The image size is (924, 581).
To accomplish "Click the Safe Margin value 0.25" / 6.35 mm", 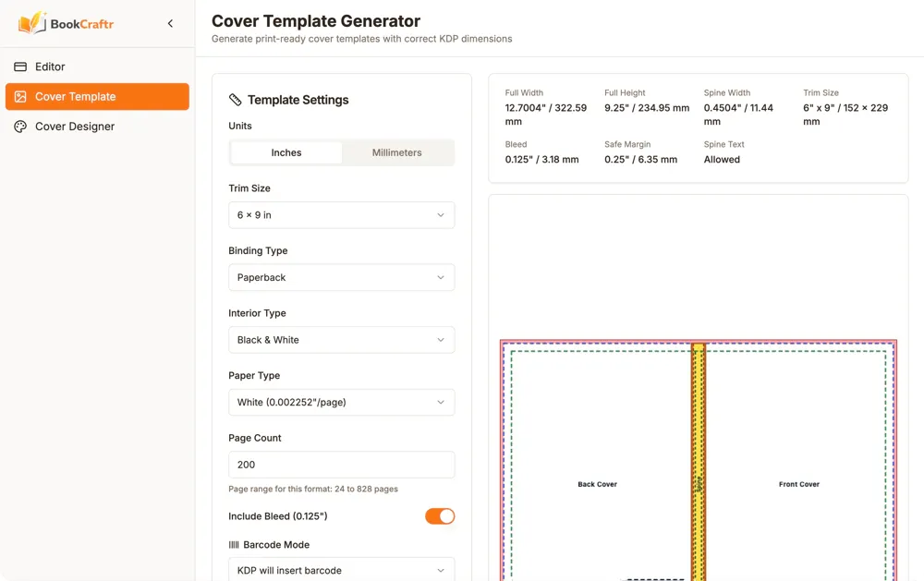I will tap(640, 159).
